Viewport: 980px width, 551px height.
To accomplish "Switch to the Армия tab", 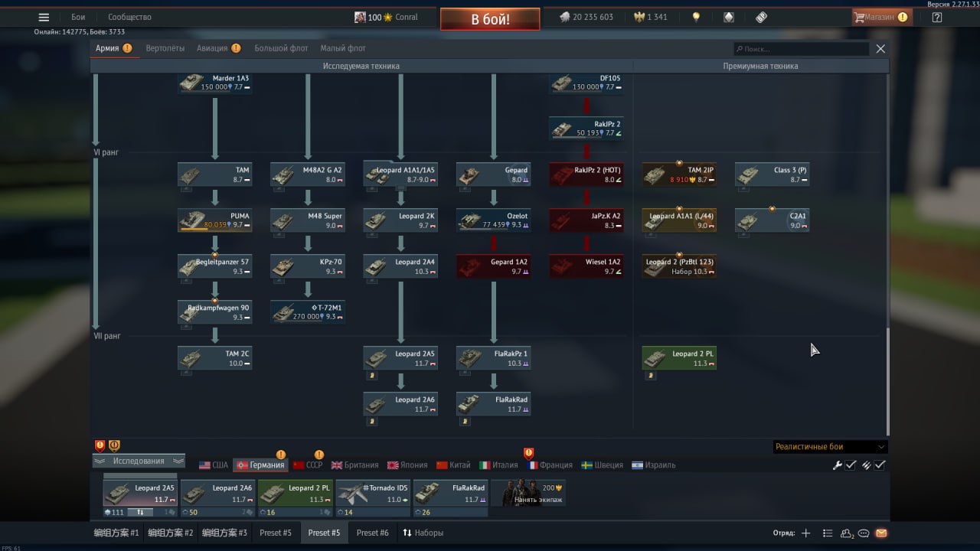I will pos(113,48).
